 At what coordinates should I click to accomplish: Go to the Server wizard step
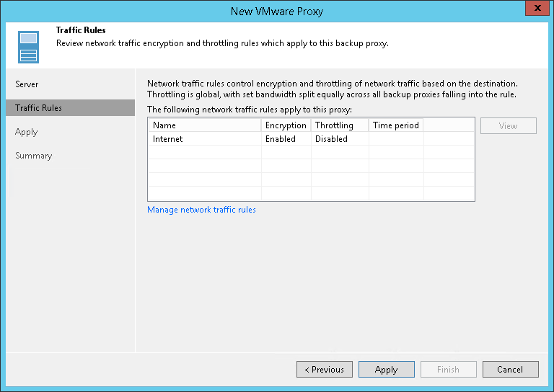point(27,84)
